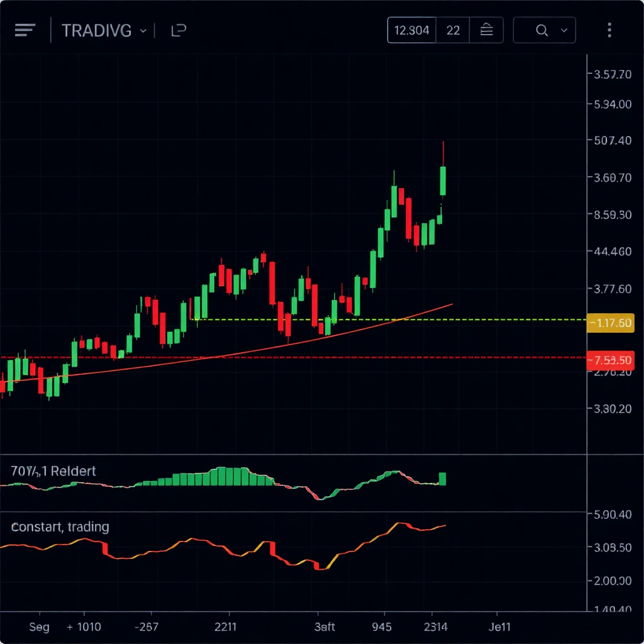Click the 3.30.20 price axis value
Viewport: 644px width, 644px height.
click(x=613, y=409)
